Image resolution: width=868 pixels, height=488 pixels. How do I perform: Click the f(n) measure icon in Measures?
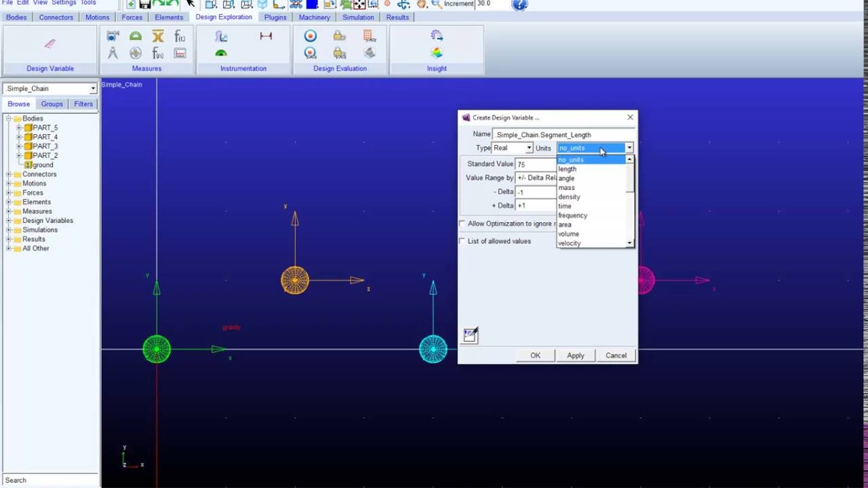[x=158, y=53]
